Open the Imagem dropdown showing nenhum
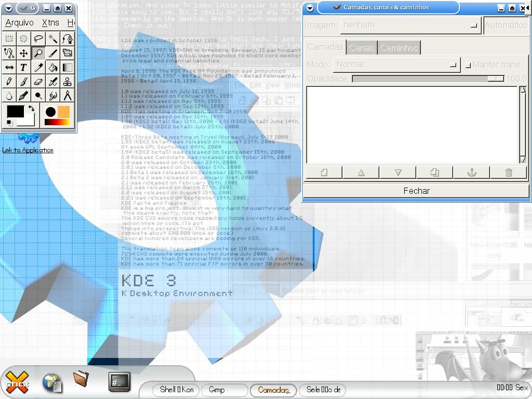 coord(410,25)
